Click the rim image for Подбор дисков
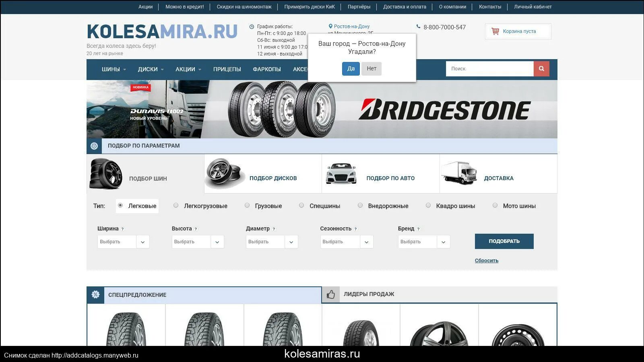 pyautogui.click(x=225, y=173)
